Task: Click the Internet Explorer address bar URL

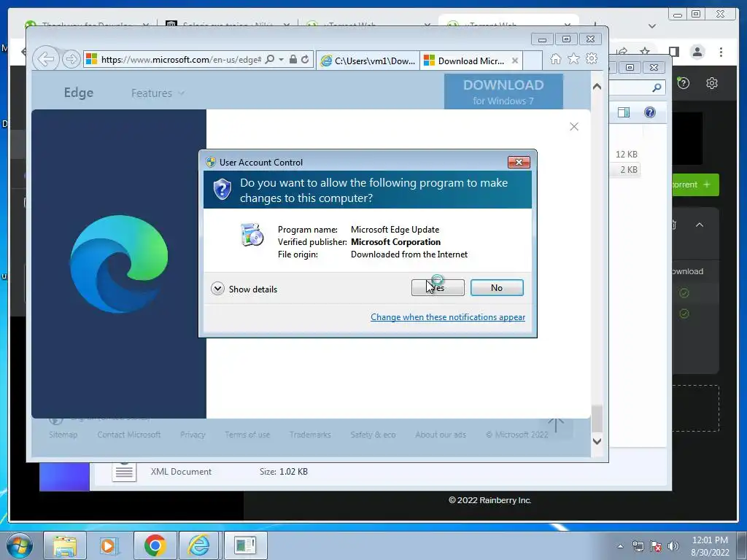Action: [181, 60]
